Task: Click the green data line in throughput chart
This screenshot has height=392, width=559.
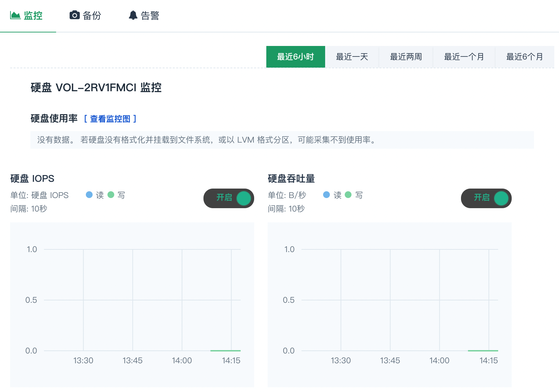Action: (483, 350)
